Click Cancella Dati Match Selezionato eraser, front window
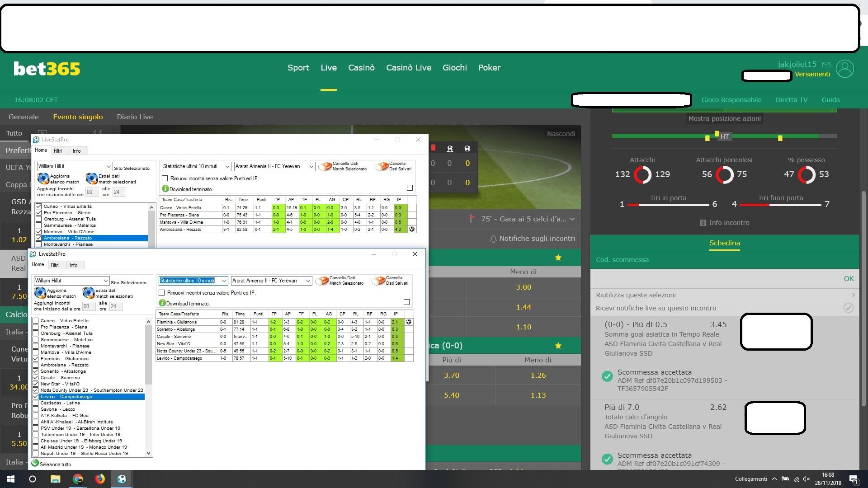Screen dimensions: 868x488 coord(322,281)
